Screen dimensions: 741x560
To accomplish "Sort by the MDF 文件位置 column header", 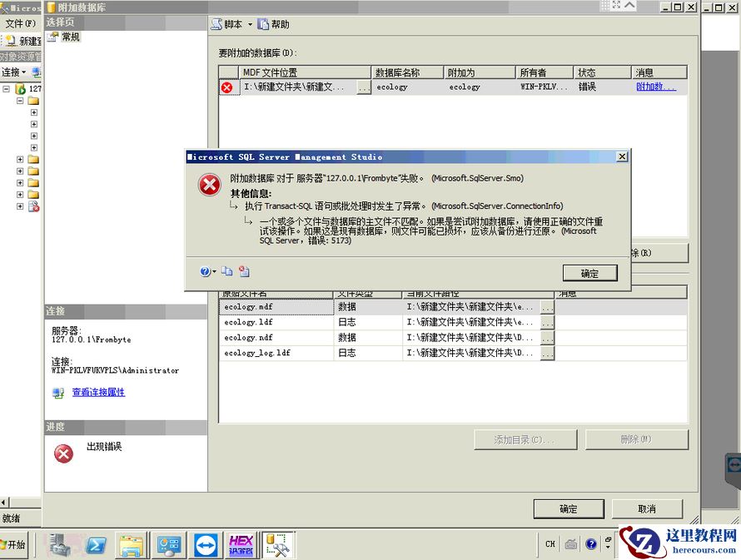I will 306,72.
